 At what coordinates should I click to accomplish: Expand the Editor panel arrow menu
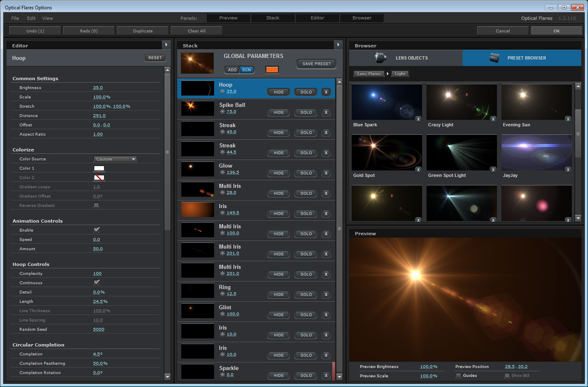[166, 45]
